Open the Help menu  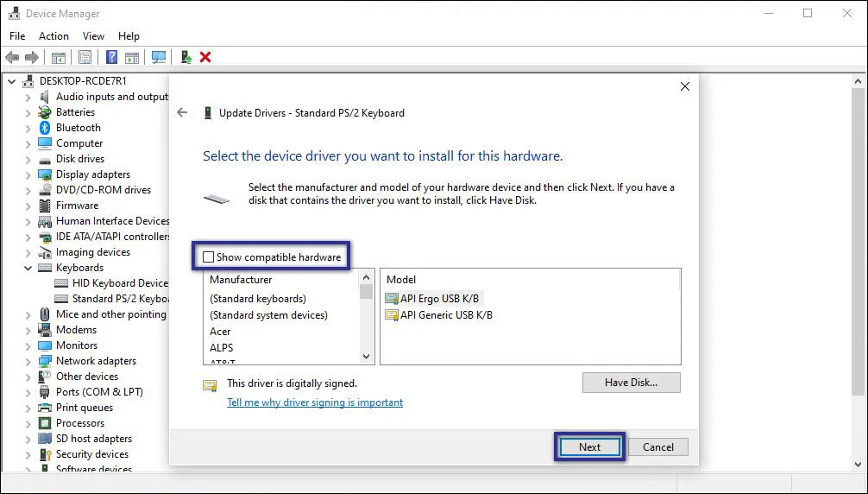point(129,36)
